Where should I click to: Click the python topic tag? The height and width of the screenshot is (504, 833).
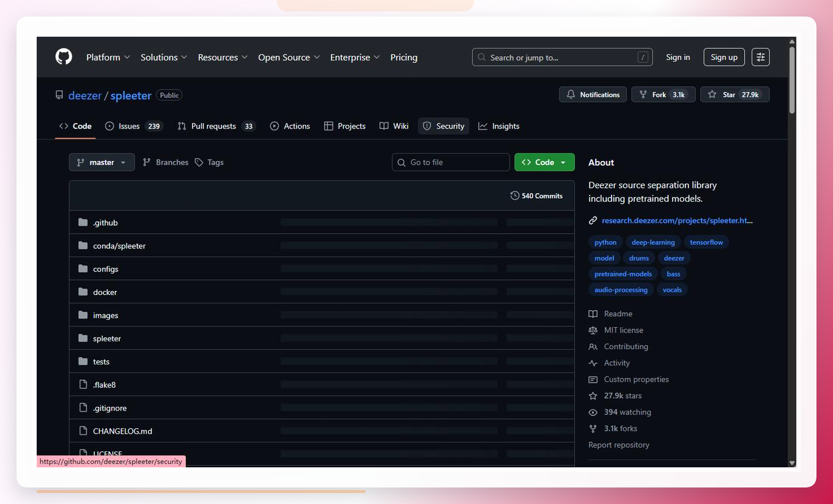605,242
